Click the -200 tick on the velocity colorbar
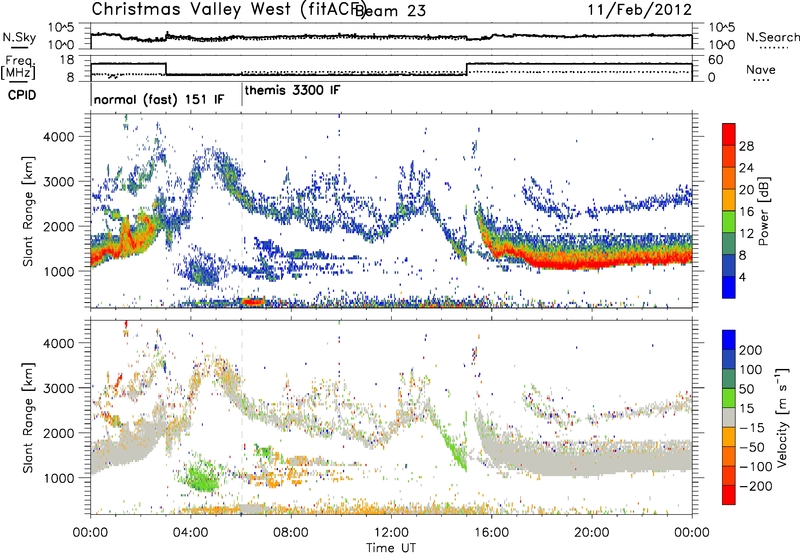This screenshot has width=800, height=554. (x=754, y=486)
